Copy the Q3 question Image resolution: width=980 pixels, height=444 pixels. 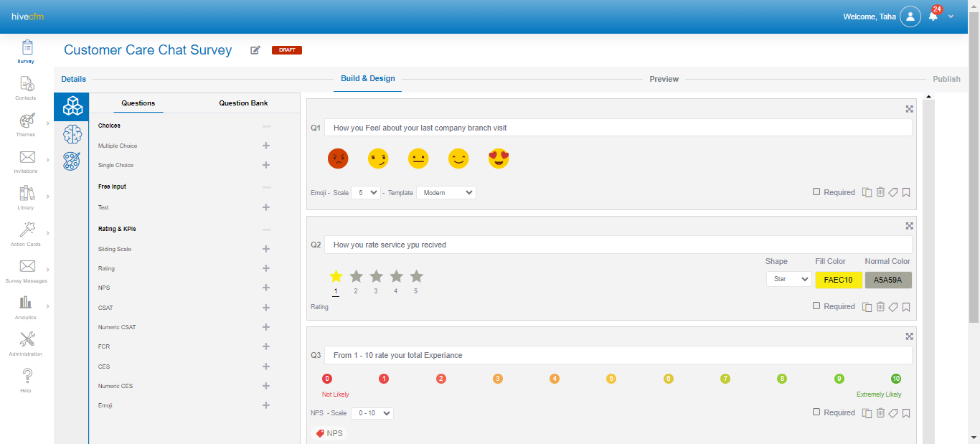click(867, 412)
